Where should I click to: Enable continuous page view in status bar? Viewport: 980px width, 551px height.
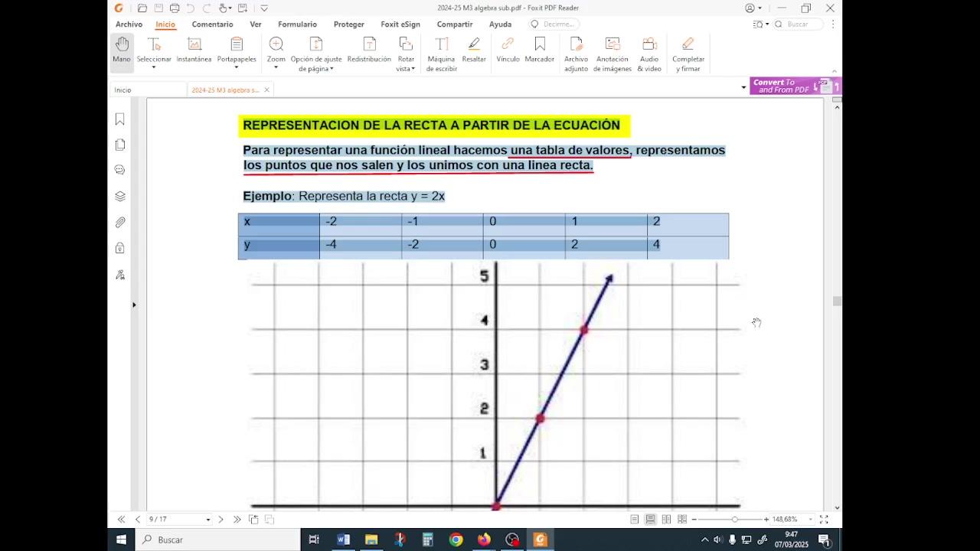click(x=650, y=520)
